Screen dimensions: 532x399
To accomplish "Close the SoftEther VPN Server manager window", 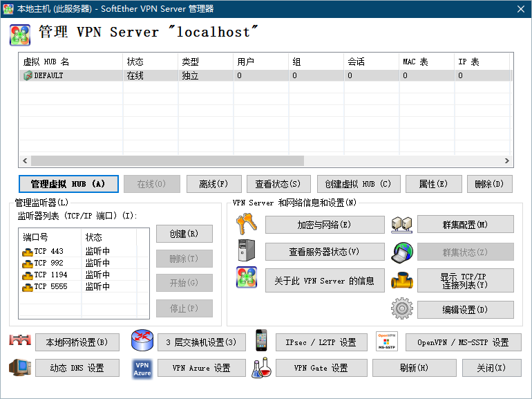I will [x=521, y=9].
